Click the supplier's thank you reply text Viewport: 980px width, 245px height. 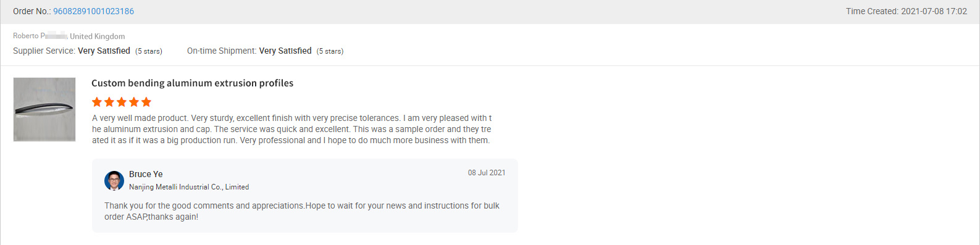(302, 211)
